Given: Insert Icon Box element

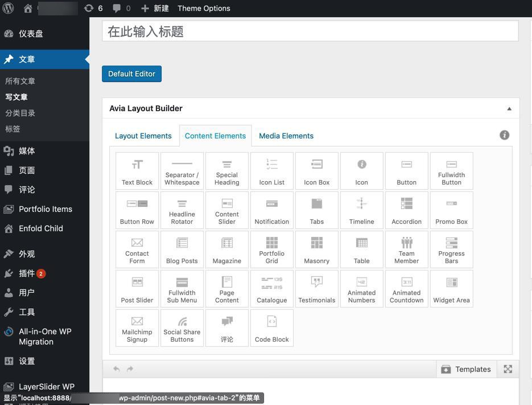Looking at the screenshot, I should 317,171.
